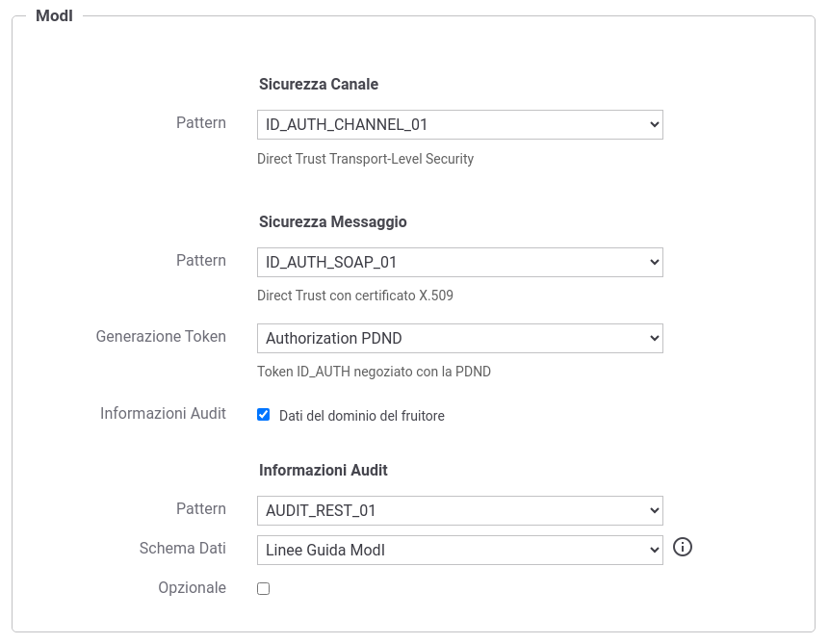The image size is (829, 644).
Task: Click the Sicurezza Canale section heading
Action: 319,84
